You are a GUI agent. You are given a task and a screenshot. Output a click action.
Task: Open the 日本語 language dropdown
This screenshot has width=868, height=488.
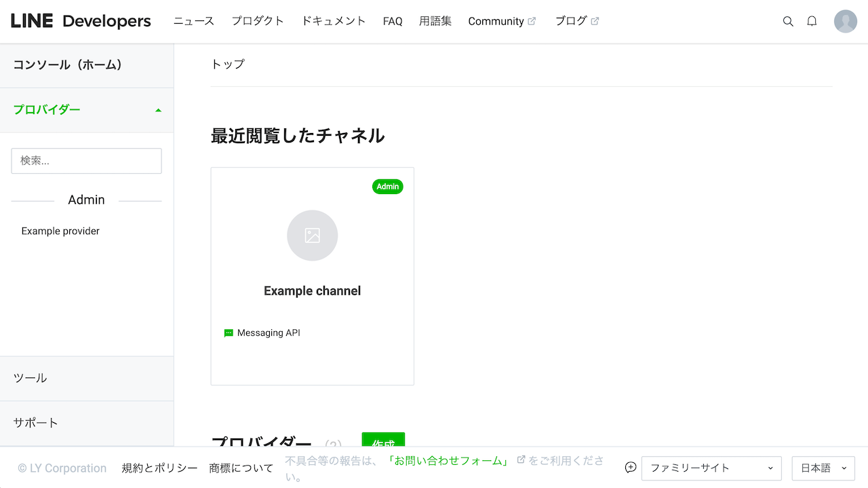(823, 468)
